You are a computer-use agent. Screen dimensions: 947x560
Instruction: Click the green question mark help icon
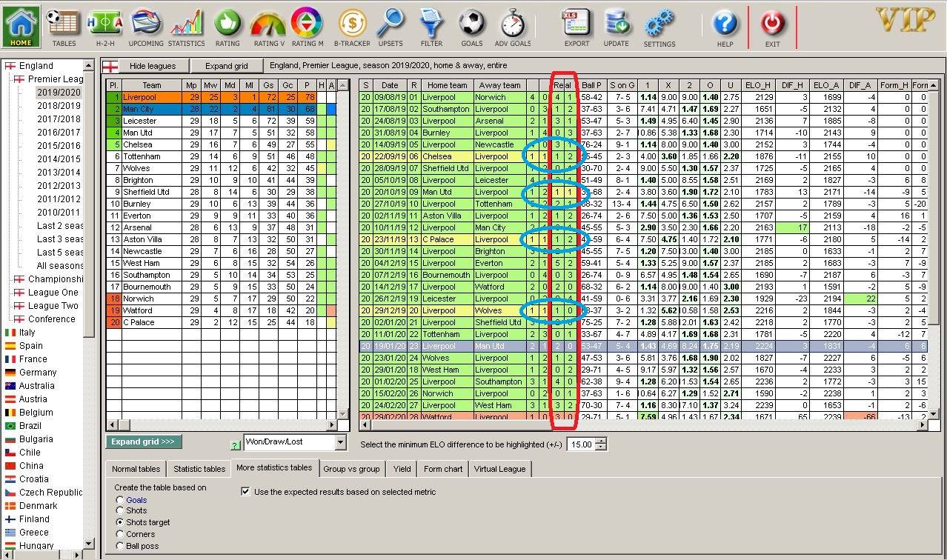(x=236, y=445)
